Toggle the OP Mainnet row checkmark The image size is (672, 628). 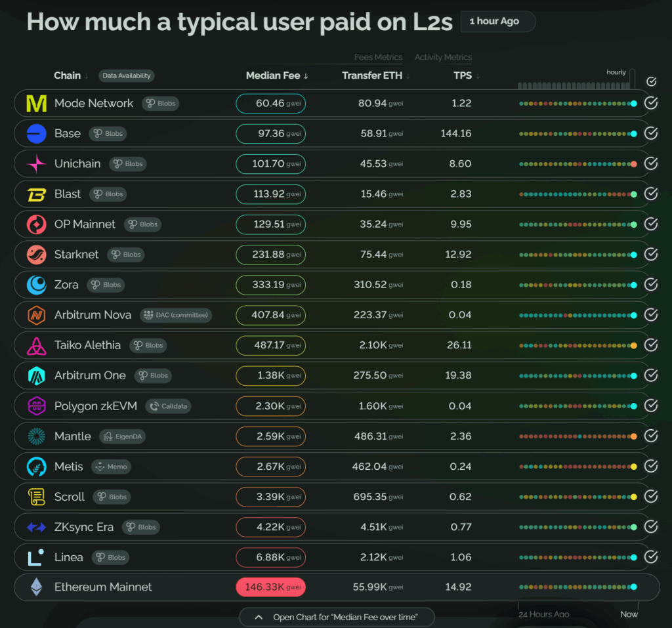(651, 224)
